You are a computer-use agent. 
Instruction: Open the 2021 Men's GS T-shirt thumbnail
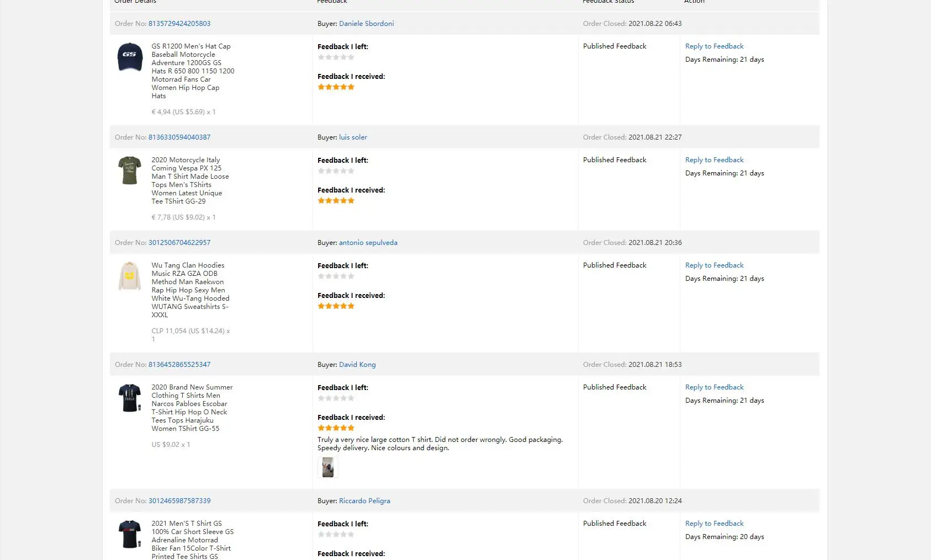pyautogui.click(x=130, y=534)
